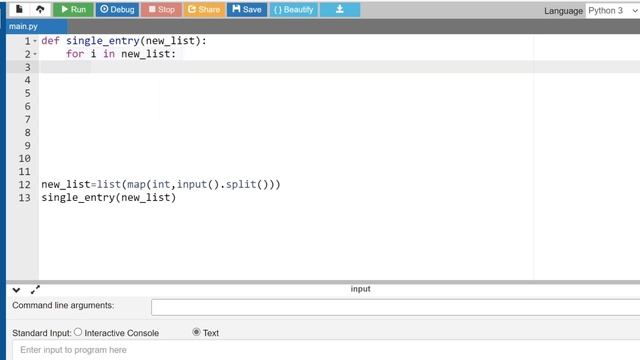Save the project with Save button
640x360 pixels.
247,9
